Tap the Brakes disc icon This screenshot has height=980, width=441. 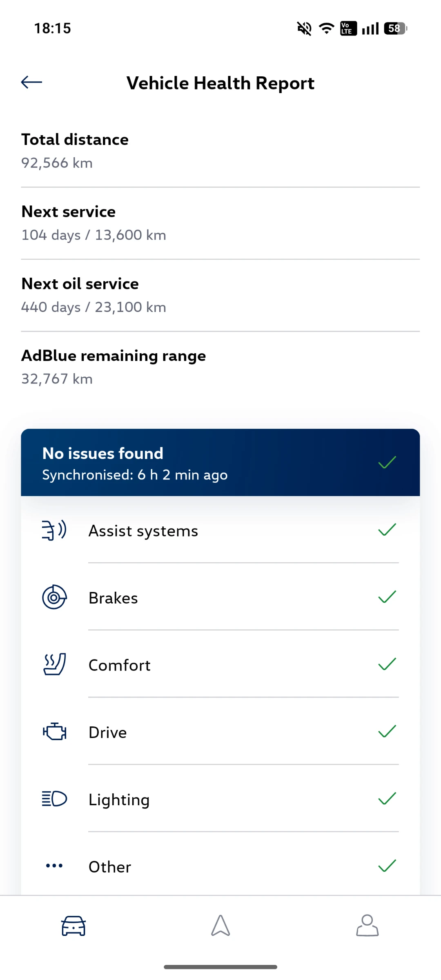click(54, 597)
